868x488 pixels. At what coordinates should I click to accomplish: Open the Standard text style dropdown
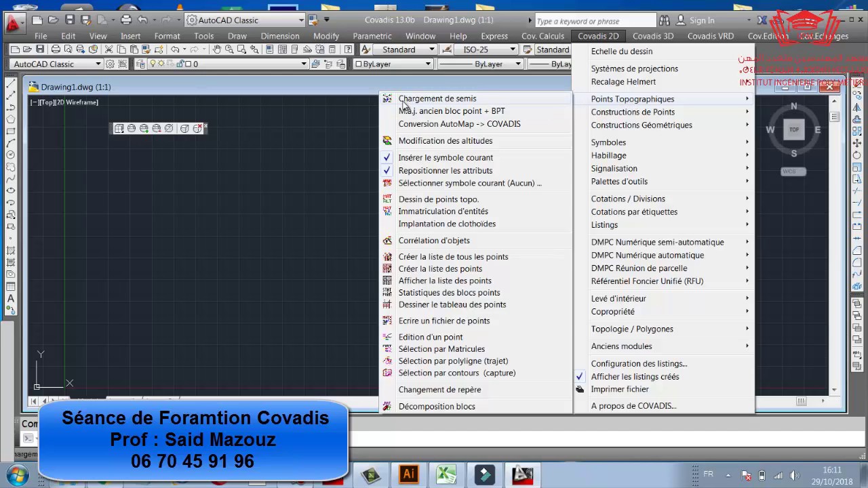(x=431, y=49)
